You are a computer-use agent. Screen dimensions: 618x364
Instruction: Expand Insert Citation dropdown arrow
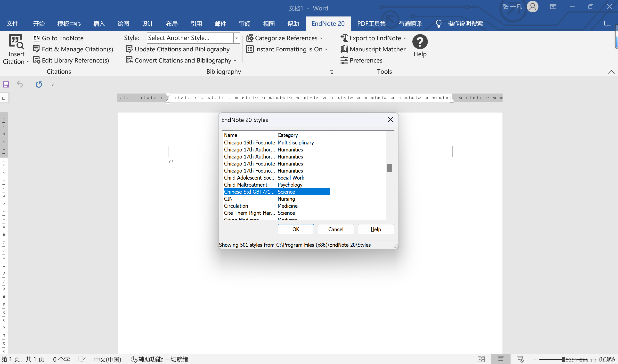pos(28,62)
